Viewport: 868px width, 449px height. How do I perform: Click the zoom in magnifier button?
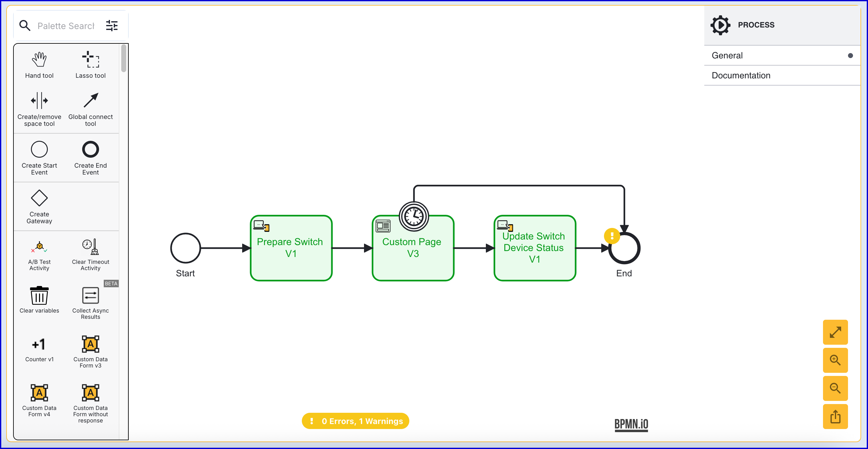835,360
